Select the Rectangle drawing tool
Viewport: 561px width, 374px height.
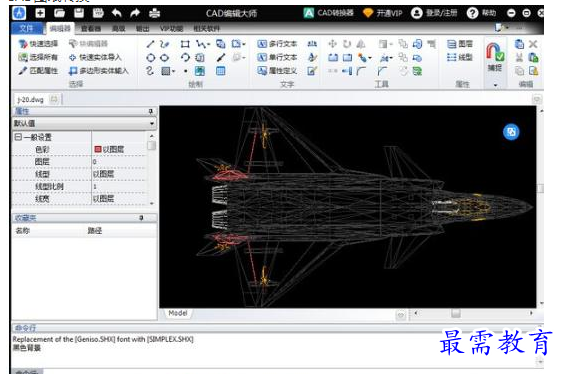click(185, 44)
